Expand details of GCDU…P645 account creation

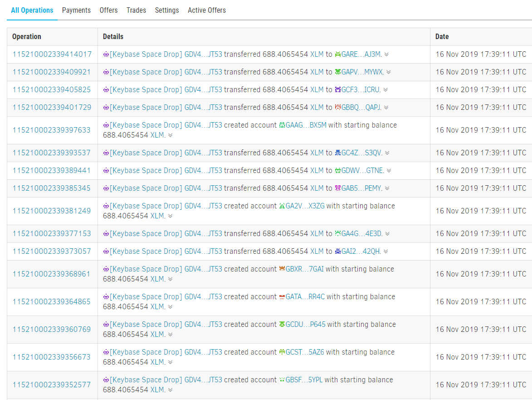coord(171,335)
